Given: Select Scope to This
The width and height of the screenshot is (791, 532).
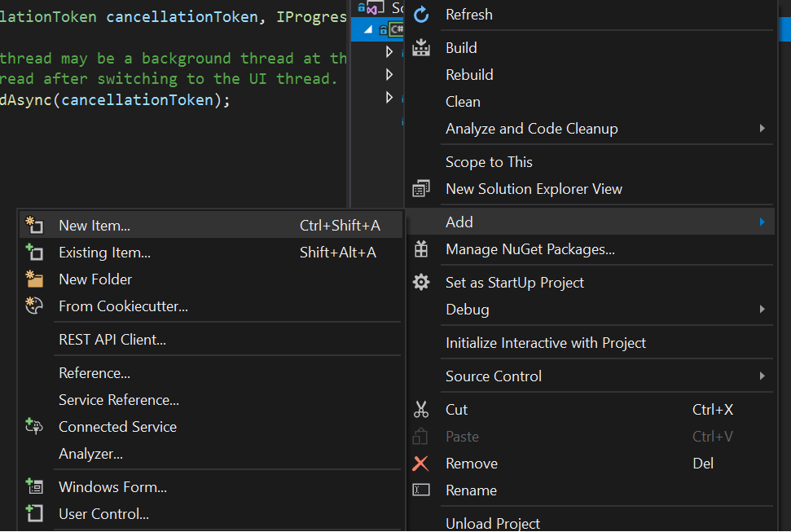Looking at the screenshot, I should [x=489, y=161].
